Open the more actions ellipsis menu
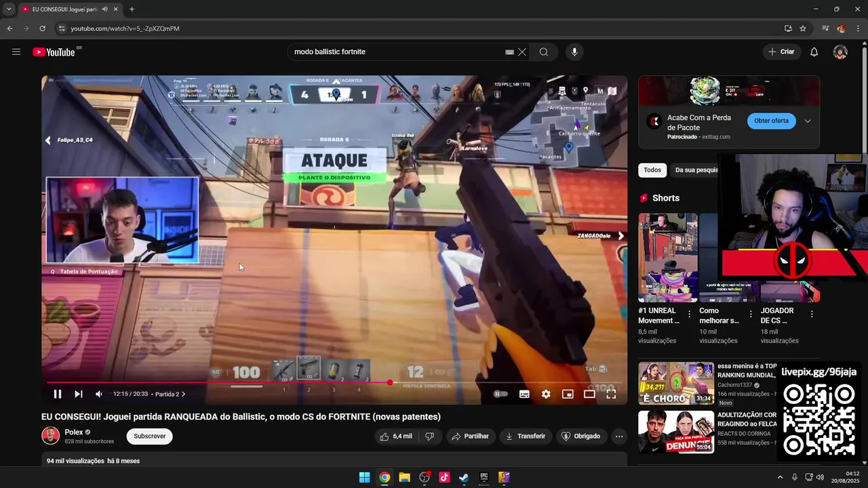The height and width of the screenshot is (488, 868). tap(619, 436)
